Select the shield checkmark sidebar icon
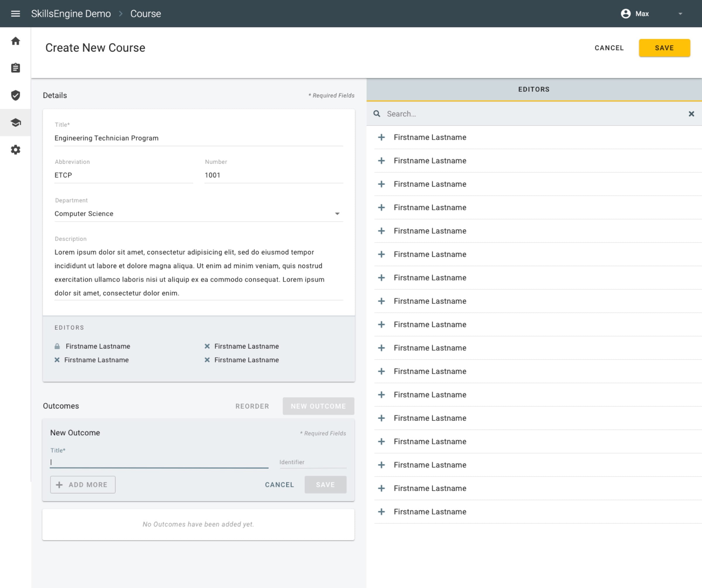 (x=16, y=95)
